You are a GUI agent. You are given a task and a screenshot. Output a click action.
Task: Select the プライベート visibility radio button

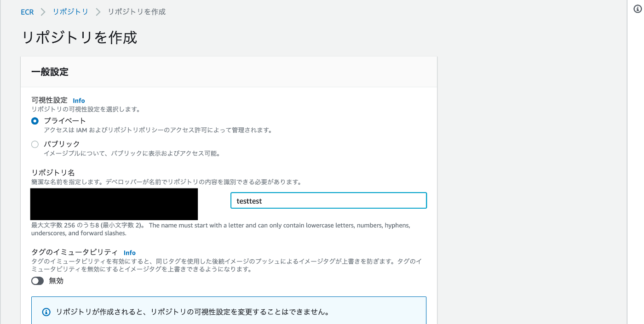point(35,121)
